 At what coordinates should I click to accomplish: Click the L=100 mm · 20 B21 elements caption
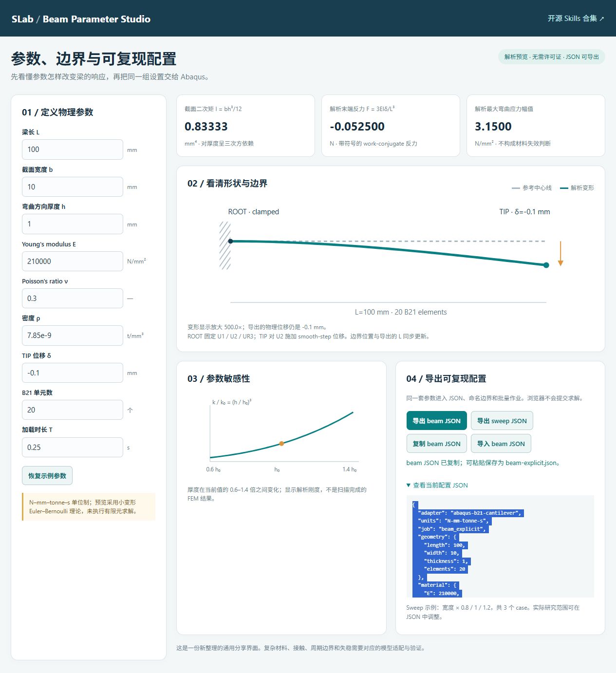[401, 312]
